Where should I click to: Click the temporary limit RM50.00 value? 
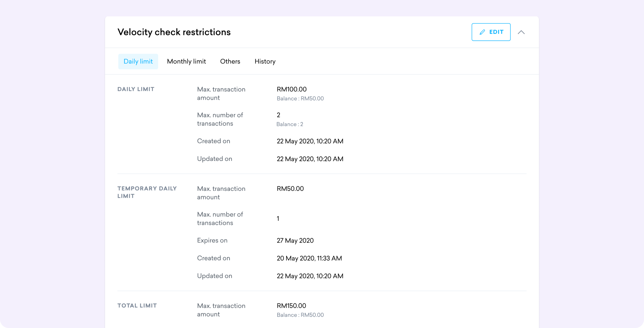[x=290, y=189]
